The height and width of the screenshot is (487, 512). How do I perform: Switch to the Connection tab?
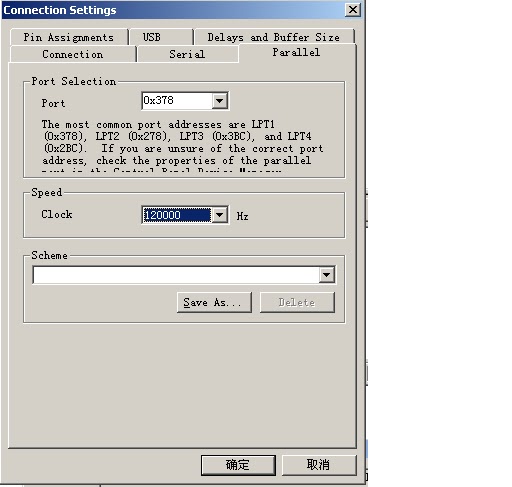tap(73, 54)
